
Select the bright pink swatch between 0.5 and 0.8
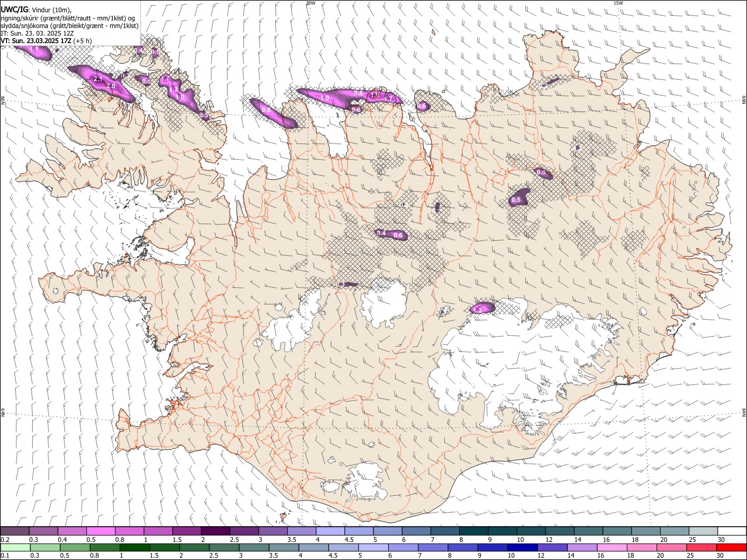(x=100, y=531)
